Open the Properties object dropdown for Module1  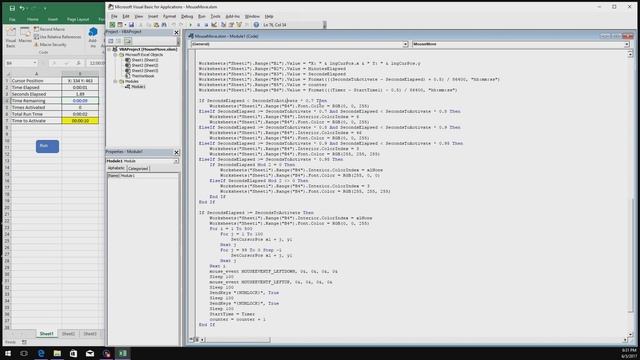click(176, 161)
